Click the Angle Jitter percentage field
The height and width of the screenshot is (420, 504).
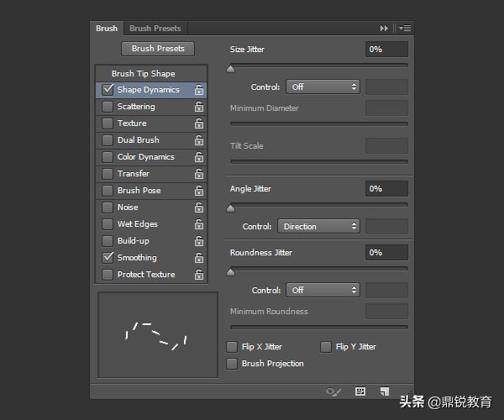(x=386, y=189)
